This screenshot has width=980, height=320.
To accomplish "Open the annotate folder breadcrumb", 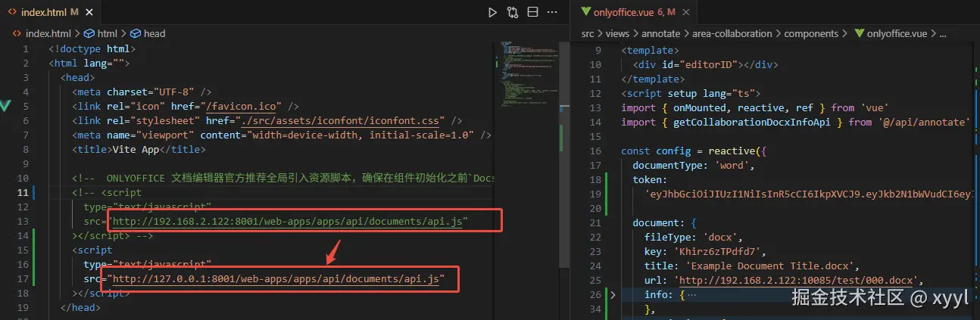I will [x=661, y=33].
